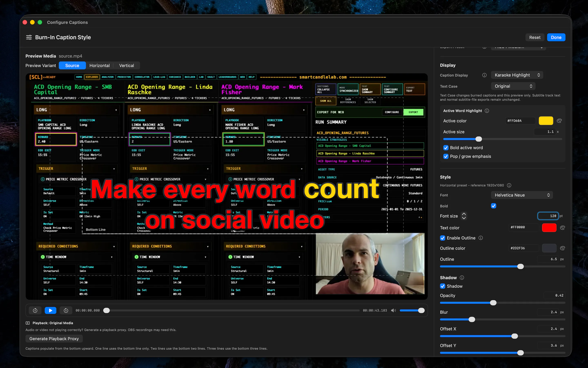588x368 pixels.
Task: Click the Outline width slider
Action: 502,267
